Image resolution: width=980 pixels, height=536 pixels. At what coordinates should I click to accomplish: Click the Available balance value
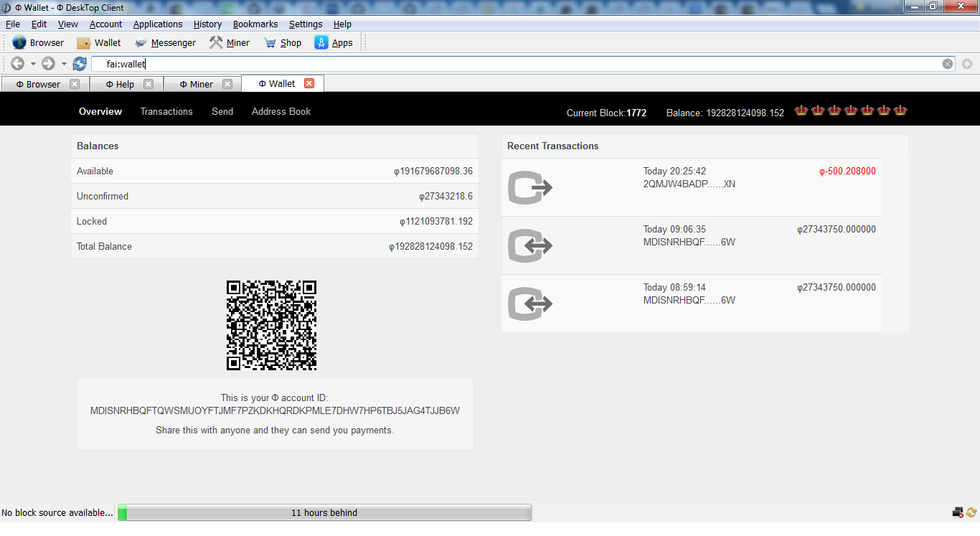433,171
